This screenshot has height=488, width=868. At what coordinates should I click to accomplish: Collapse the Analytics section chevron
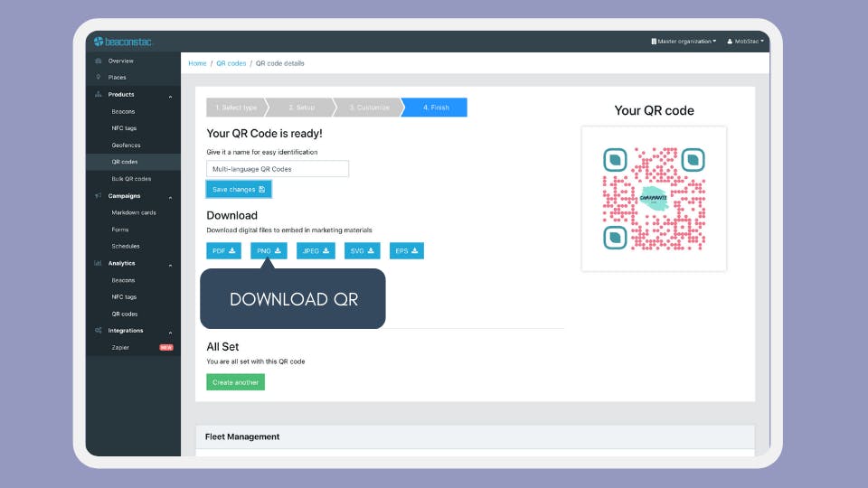171,265
